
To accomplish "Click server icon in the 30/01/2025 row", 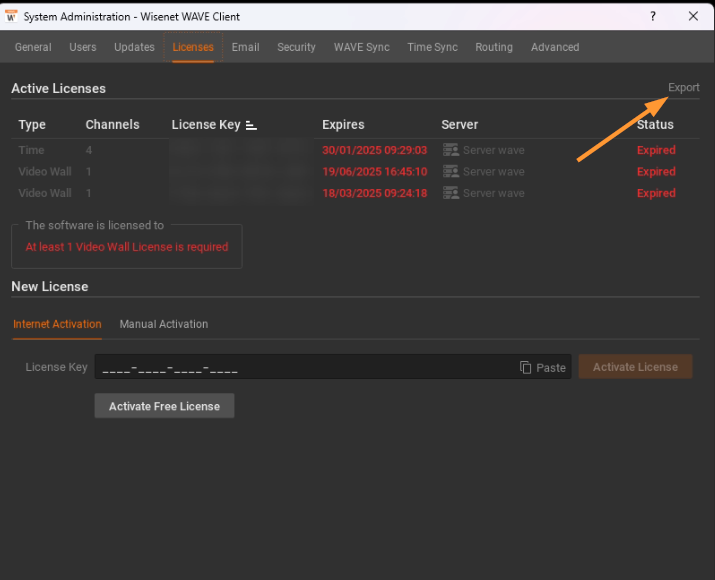I will point(451,150).
